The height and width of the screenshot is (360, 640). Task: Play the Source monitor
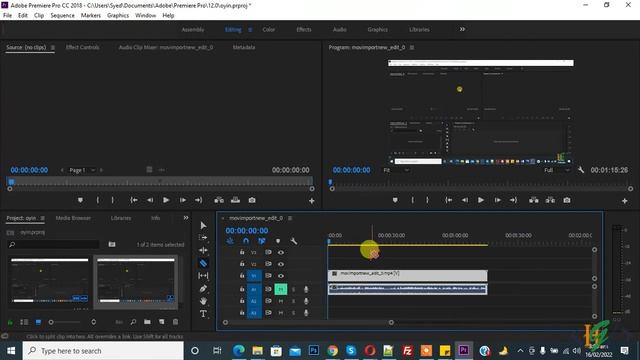[166, 200]
